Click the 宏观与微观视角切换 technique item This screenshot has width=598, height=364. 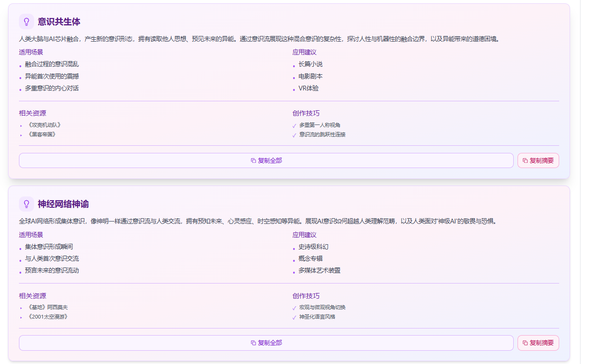pyautogui.click(x=322, y=307)
